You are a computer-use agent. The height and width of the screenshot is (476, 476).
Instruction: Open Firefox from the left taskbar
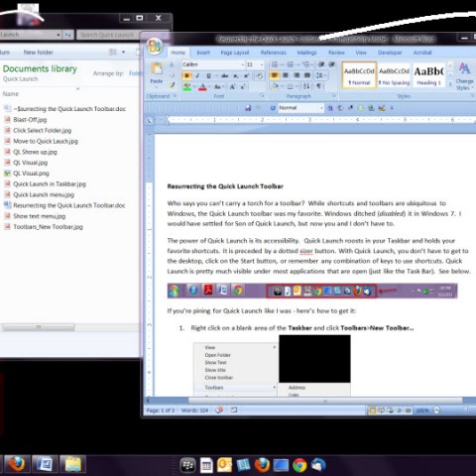17,464
